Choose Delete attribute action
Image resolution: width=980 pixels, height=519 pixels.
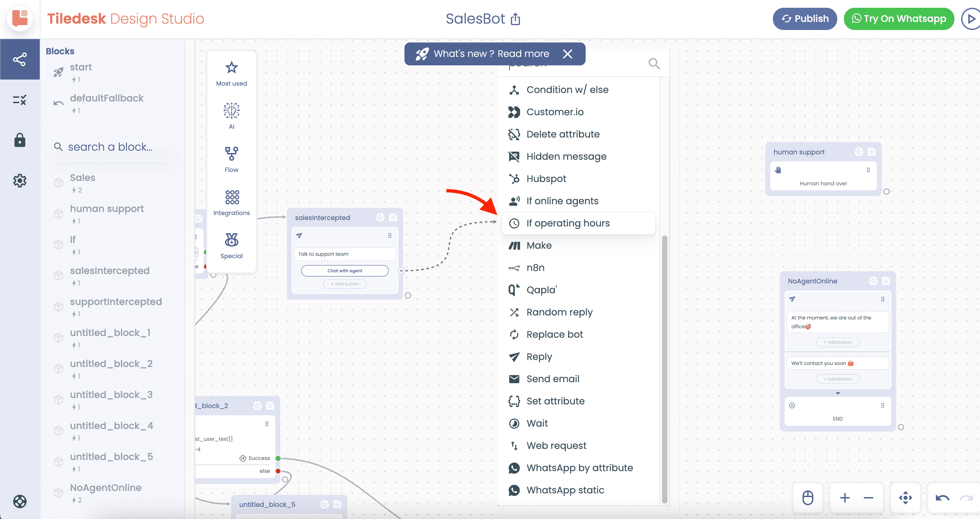pyautogui.click(x=578, y=134)
